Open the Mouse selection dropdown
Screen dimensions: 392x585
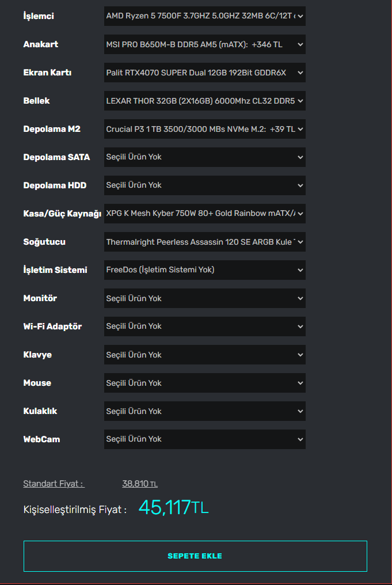click(204, 383)
